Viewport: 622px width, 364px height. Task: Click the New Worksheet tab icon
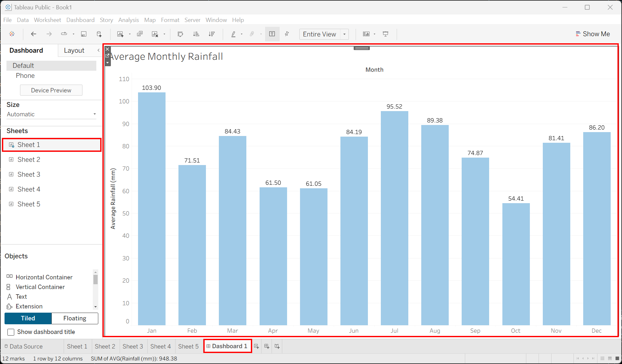[x=256, y=346]
